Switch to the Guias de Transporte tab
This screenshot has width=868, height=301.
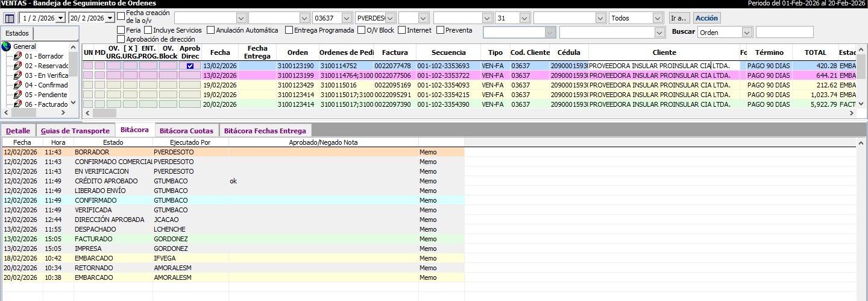(75, 131)
